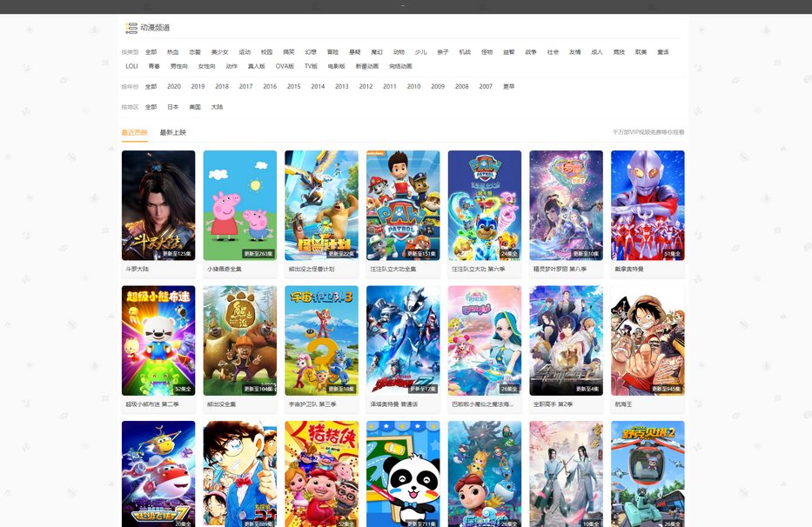
Task: Open the 千万部VIP视频免费等你观看 link
Action: tap(648, 132)
